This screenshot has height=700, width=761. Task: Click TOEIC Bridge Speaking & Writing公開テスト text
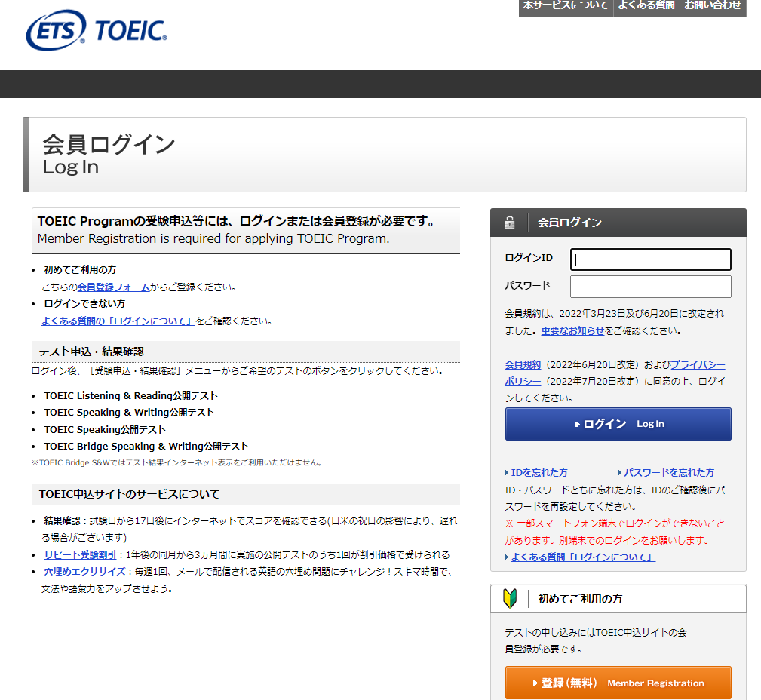146,446
